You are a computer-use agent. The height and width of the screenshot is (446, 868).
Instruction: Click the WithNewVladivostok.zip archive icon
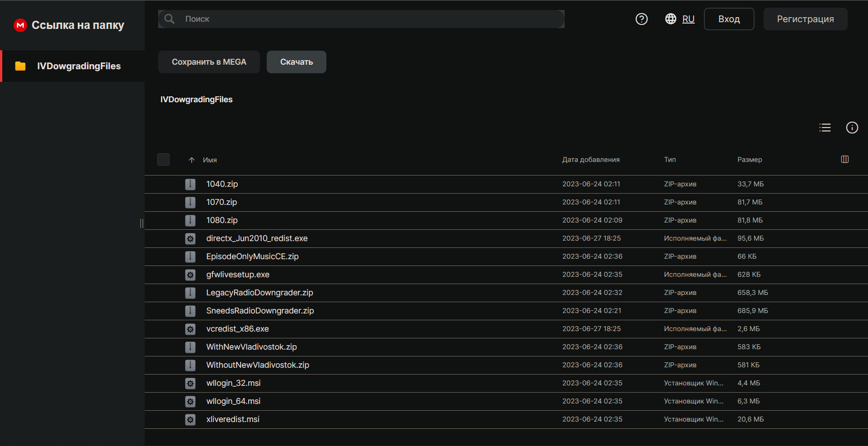click(190, 347)
